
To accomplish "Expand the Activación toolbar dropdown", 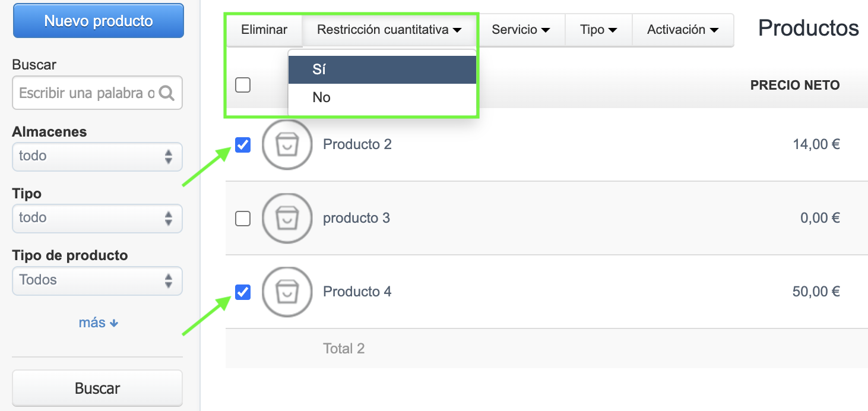I will [683, 30].
